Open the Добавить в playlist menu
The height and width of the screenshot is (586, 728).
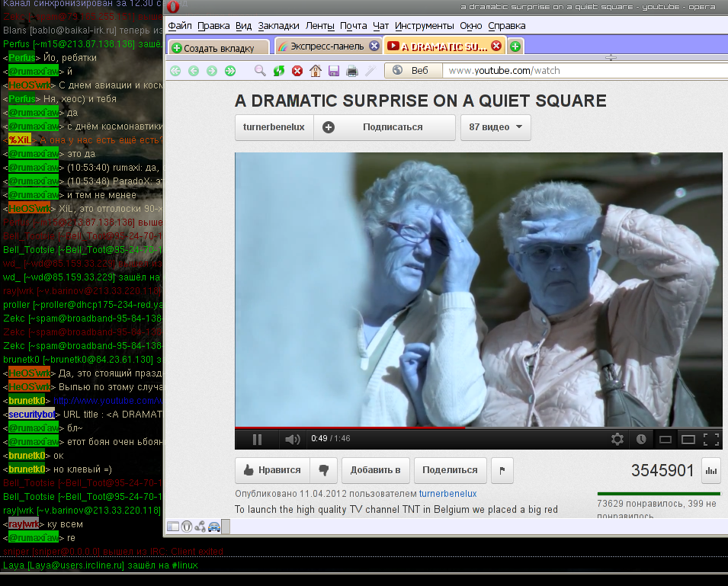pyautogui.click(x=375, y=470)
